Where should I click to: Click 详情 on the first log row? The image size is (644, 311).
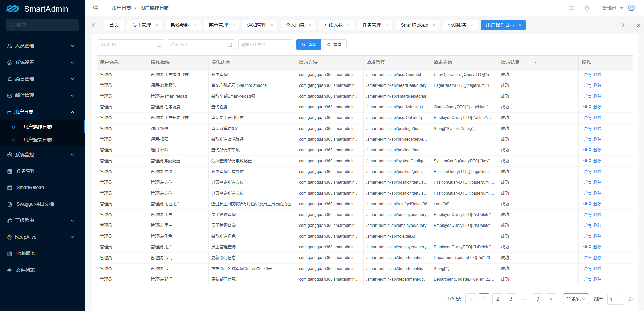point(587,74)
